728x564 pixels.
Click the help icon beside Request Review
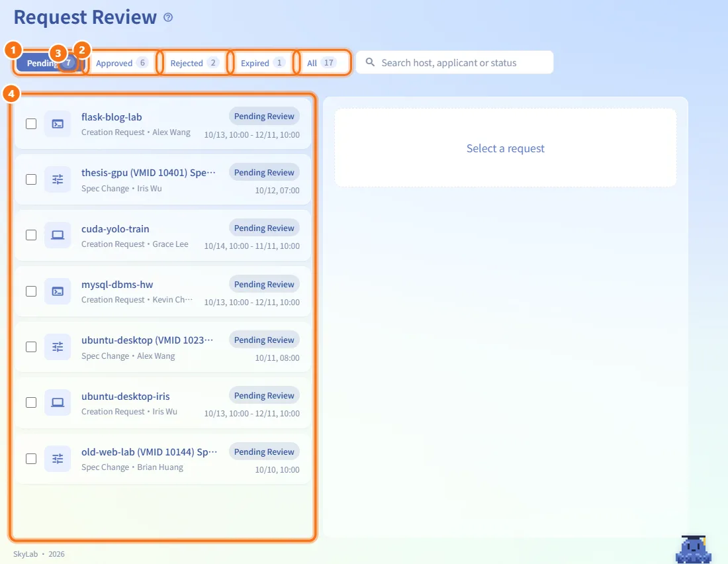coord(168,18)
